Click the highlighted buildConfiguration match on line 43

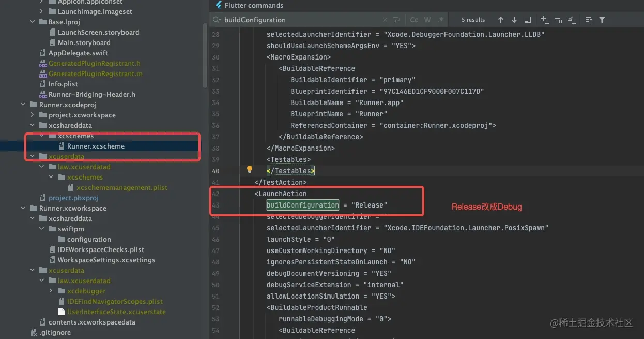pos(303,205)
